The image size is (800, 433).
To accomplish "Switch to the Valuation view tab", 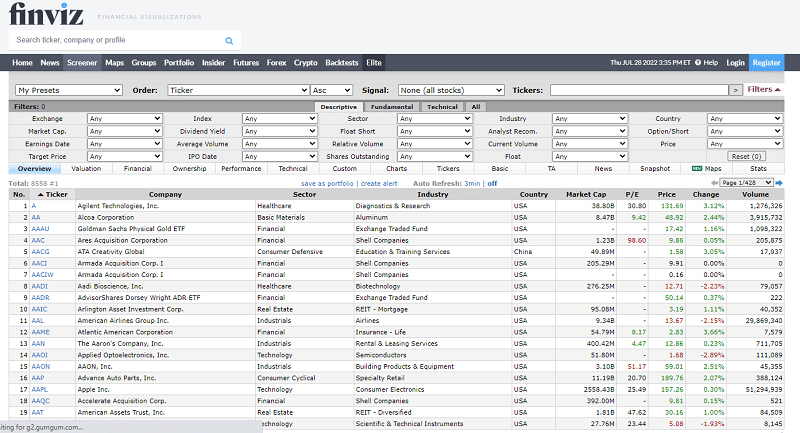I will point(86,168).
